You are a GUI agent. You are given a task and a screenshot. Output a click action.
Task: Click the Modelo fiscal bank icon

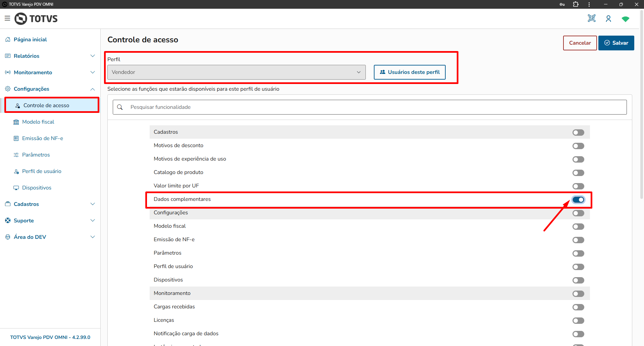click(16, 122)
